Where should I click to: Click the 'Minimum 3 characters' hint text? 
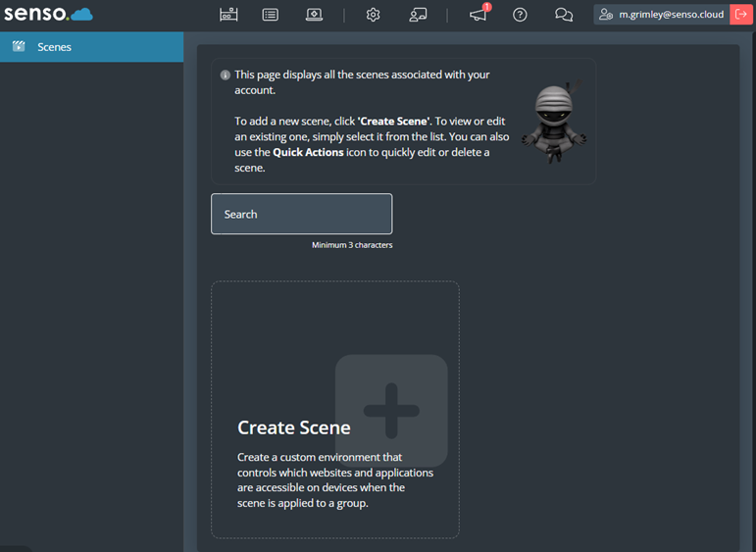[x=352, y=245]
